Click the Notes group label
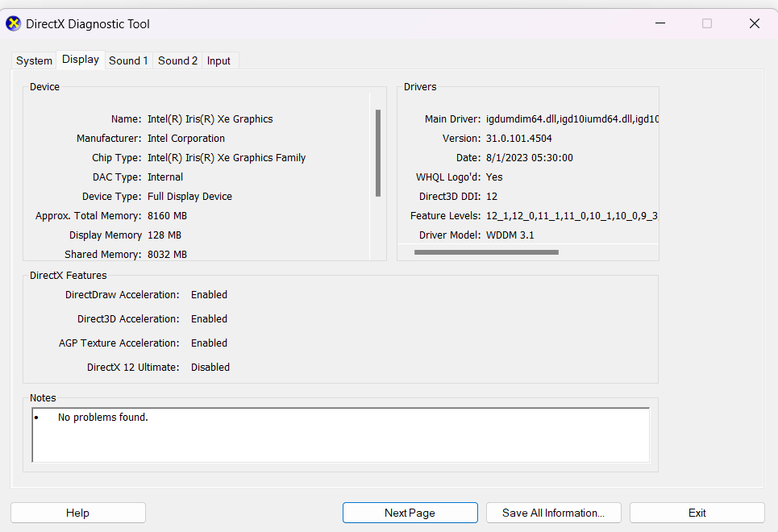This screenshot has width=778, height=532. tap(43, 398)
